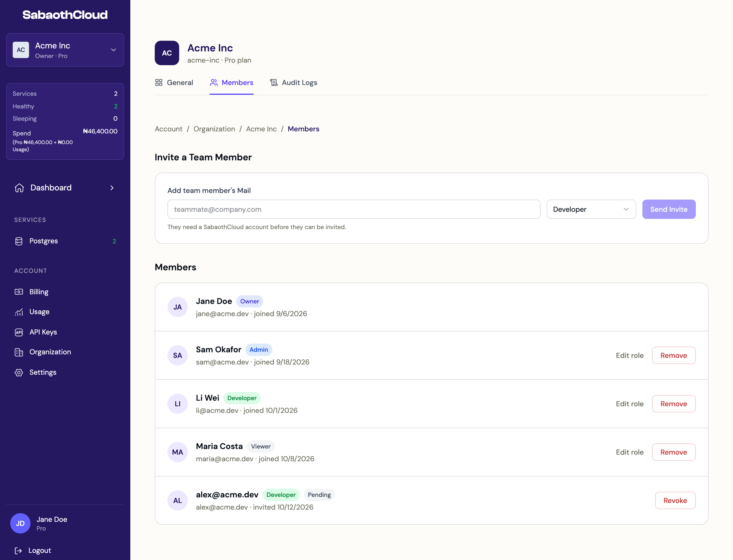Click the Spend ₦46,400.00 amount
The width and height of the screenshot is (733, 560).
pos(100,131)
